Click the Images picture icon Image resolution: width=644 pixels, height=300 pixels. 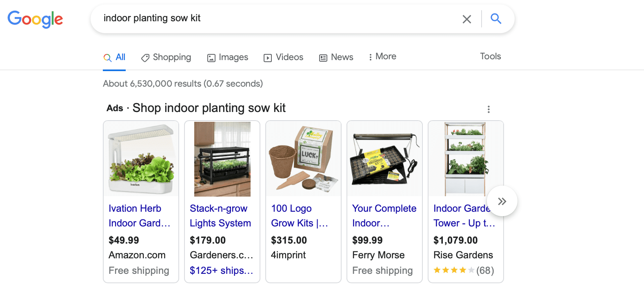click(x=211, y=58)
